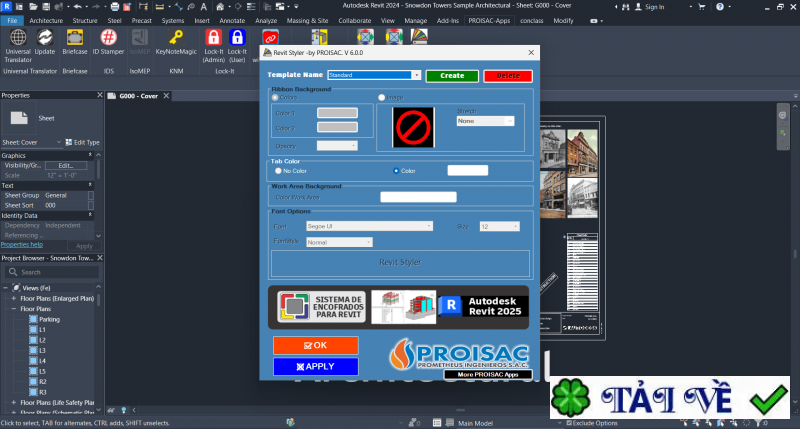Click the Switch Windows icon in quick access toolbar
The height and width of the screenshot is (429, 800).
281,7
